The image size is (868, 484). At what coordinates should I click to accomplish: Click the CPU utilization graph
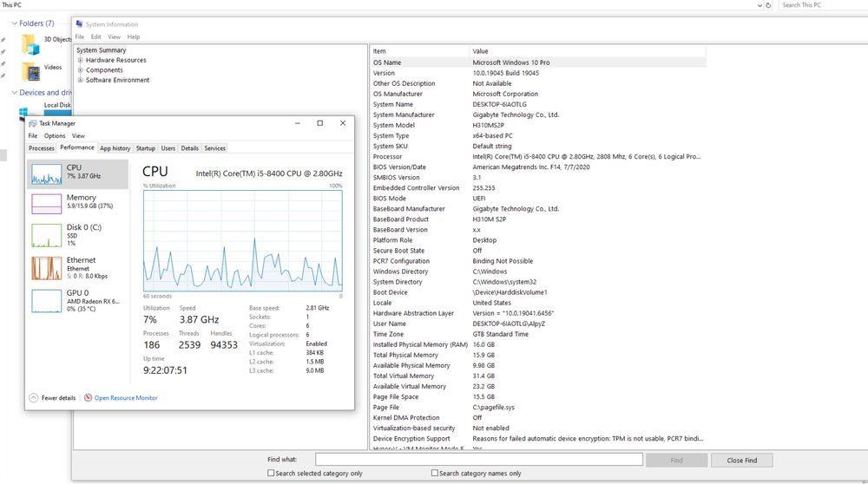(242, 240)
